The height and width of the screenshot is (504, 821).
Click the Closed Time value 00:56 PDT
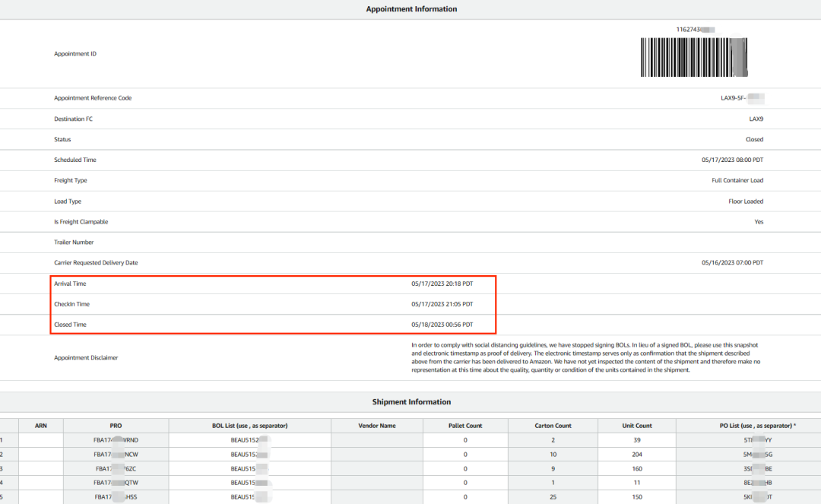click(x=442, y=325)
